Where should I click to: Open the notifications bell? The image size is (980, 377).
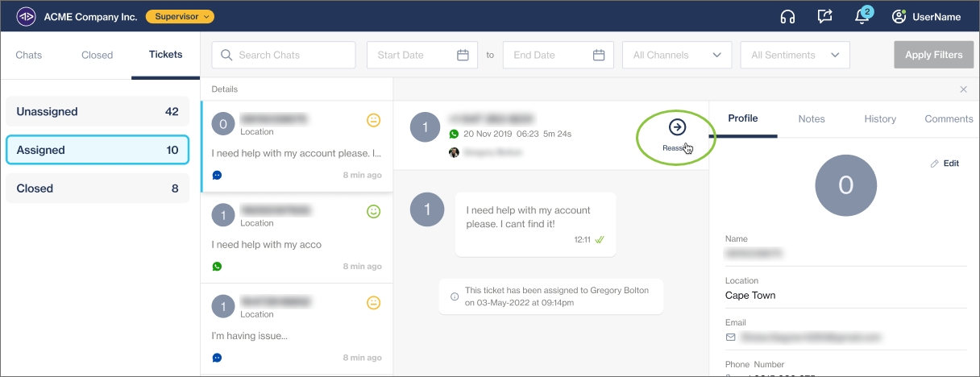(862, 16)
